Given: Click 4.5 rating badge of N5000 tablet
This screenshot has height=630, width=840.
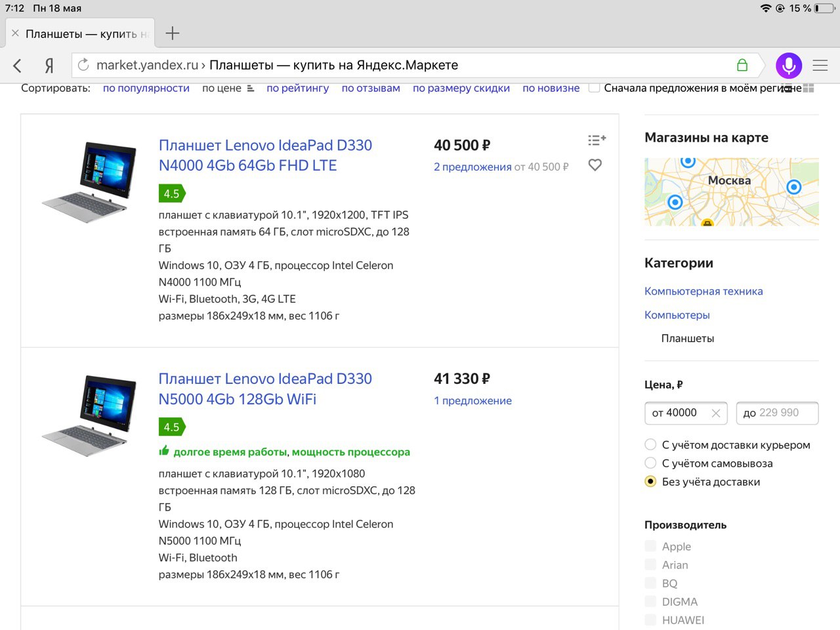Looking at the screenshot, I should (x=172, y=427).
